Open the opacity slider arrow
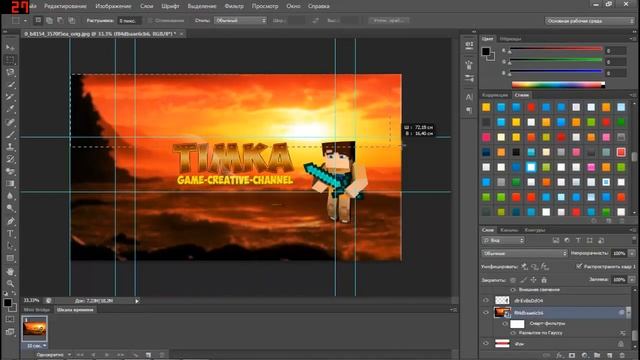Image resolution: width=640 pixels, height=360 pixels. point(632,253)
